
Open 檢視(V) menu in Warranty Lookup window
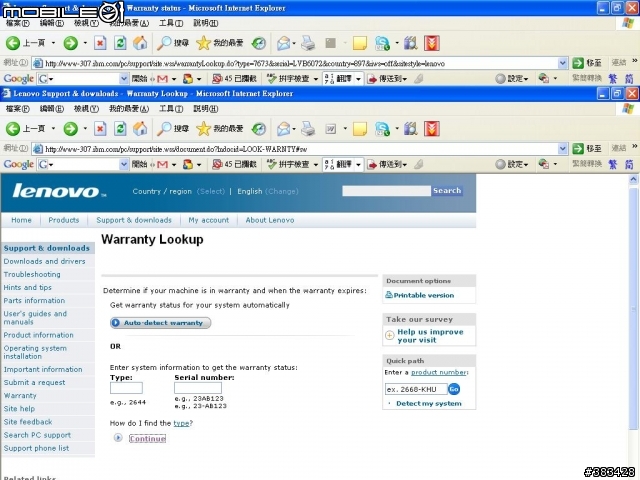point(86,109)
